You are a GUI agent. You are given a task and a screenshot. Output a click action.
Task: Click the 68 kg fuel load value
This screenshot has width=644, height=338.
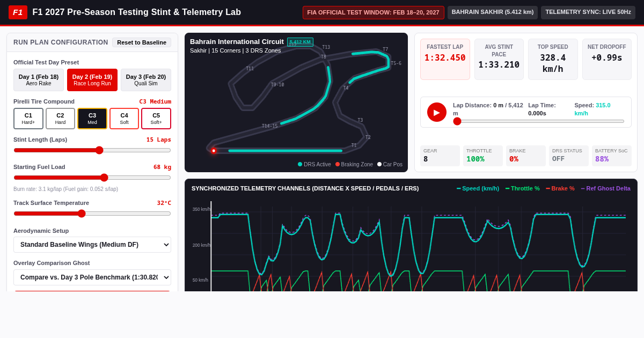click(162, 167)
